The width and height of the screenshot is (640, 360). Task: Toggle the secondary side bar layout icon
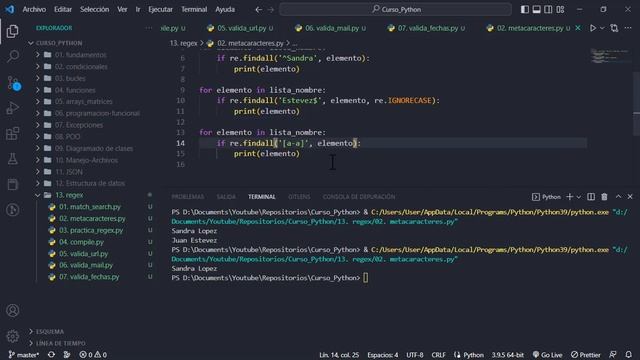[x=548, y=9]
